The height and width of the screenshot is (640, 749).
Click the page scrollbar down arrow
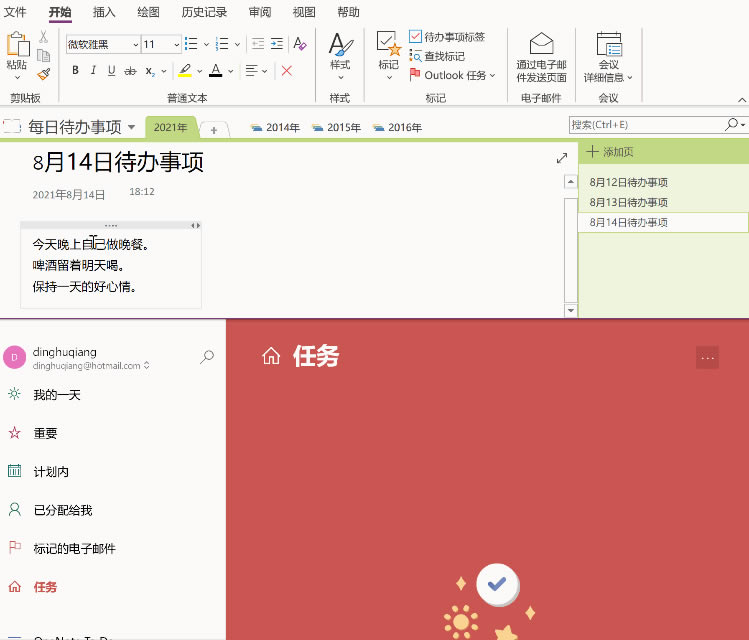(x=571, y=310)
